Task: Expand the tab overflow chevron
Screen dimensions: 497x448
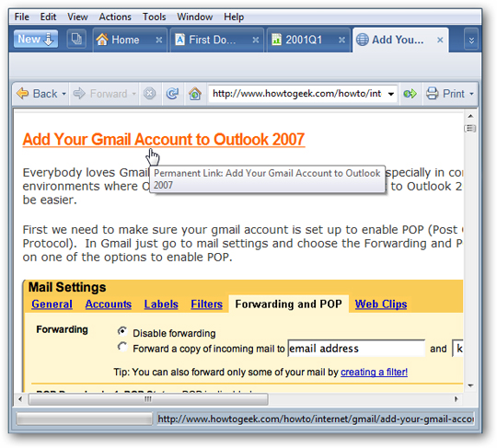Action: click(x=471, y=40)
